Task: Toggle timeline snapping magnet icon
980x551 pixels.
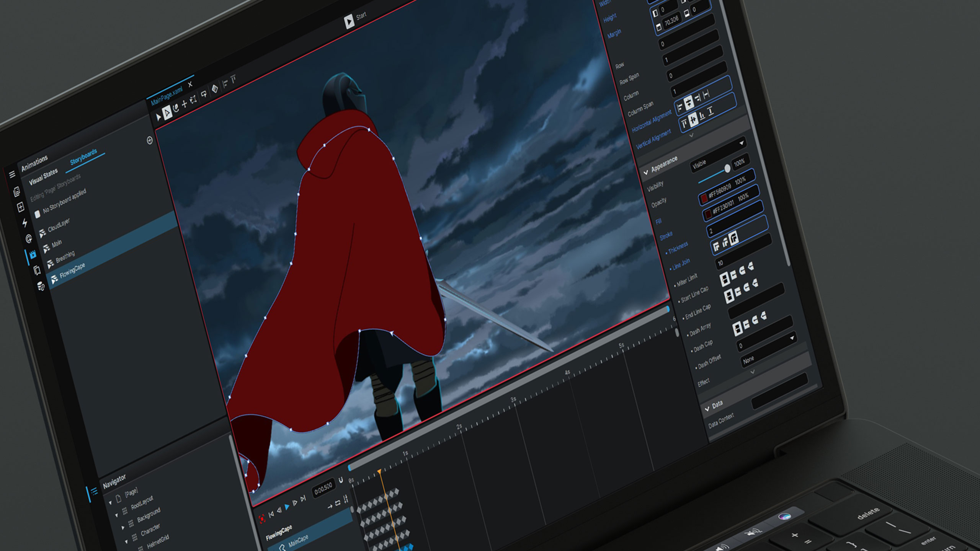Action: point(341,481)
